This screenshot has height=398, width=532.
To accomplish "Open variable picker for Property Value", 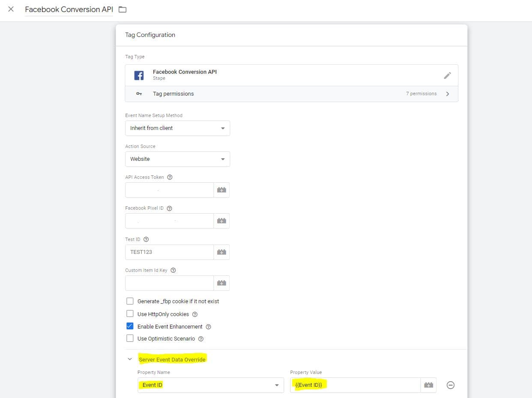I will pyautogui.click(x=428, y=385).
